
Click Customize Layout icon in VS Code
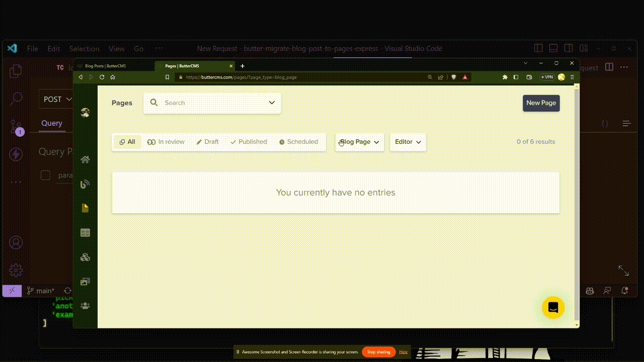pos(584,48)
